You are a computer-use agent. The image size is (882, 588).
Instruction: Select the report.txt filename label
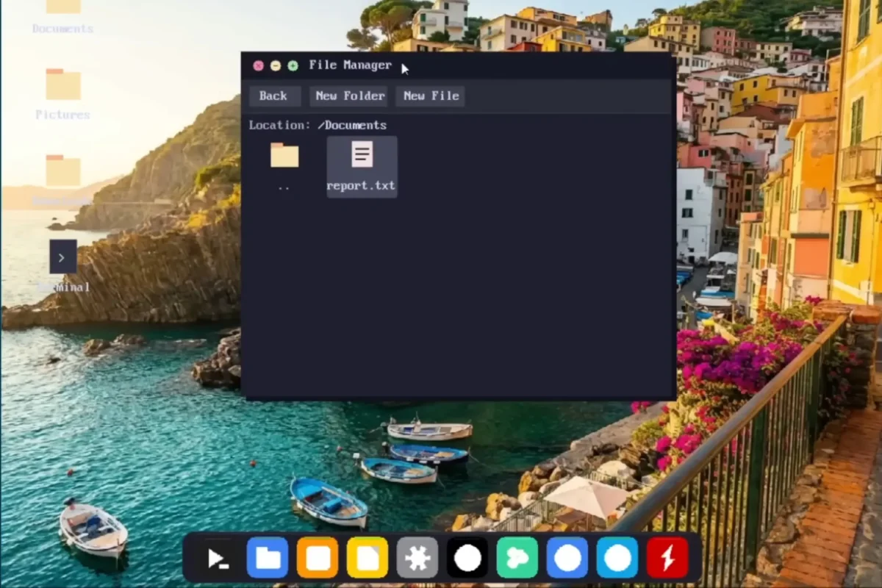[361, 185]
